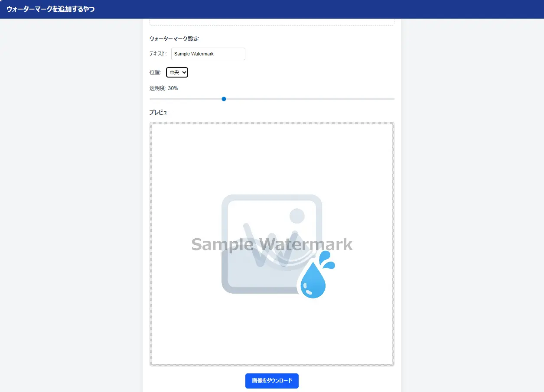Click the dashed upload area edge above settings
The image size is (544, 392).
[x=272, y=24]
